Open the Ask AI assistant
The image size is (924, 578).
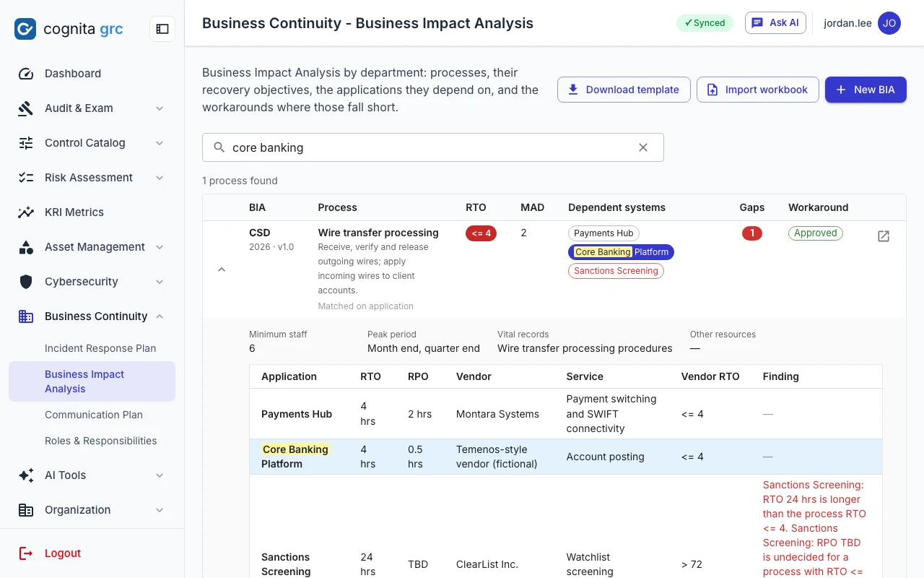pos(775,23)
